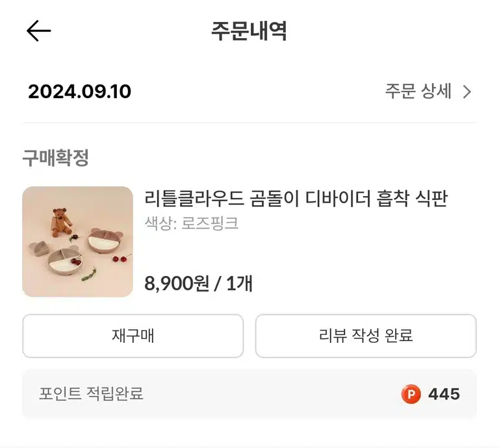
Task: Click the 8,900원 / 1개 price text
Action: pos(199,283)
